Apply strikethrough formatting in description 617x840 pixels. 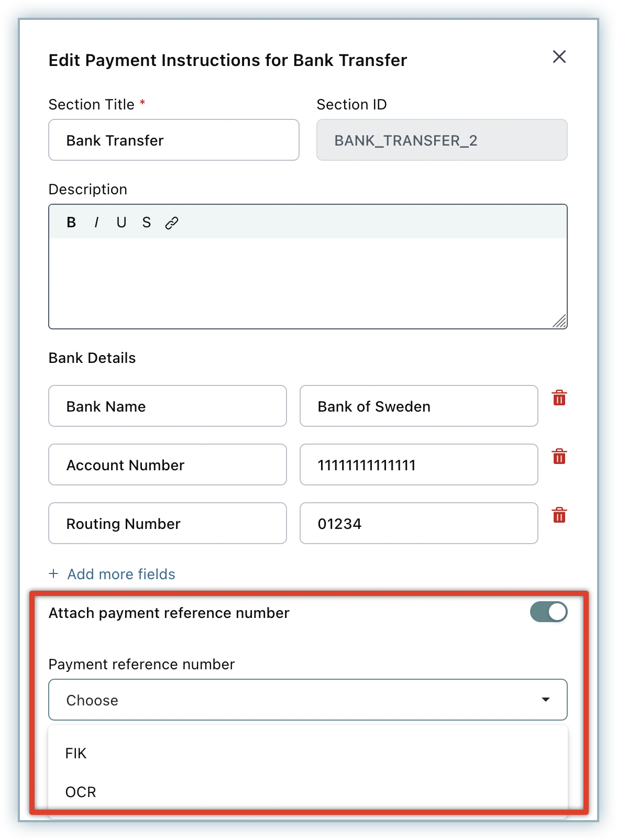pos(147,223)
